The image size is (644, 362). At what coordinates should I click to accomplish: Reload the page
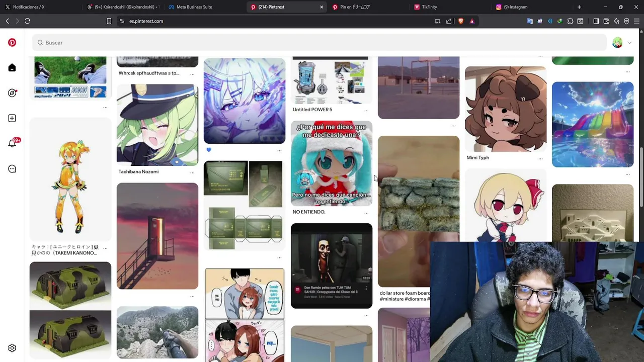[x=27, y=21]
